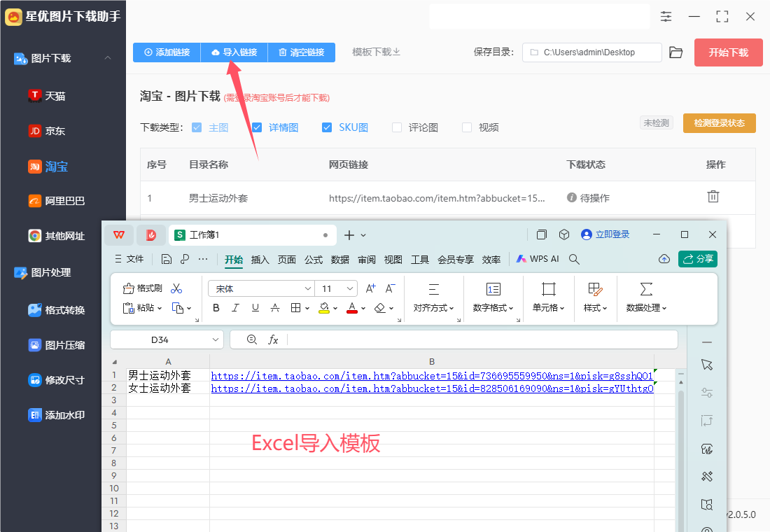This screenshot has height=532, width=770.
Task: Open 其他网址 in the sidebar
Action: pos(57,236)
